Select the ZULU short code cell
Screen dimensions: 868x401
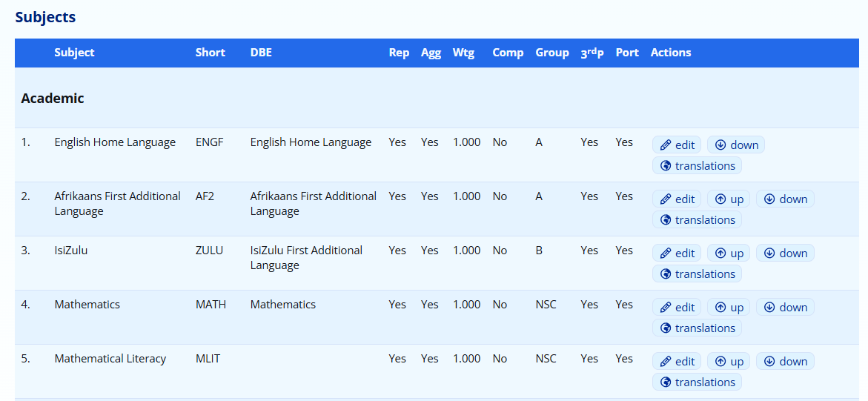tap(209, 251)
